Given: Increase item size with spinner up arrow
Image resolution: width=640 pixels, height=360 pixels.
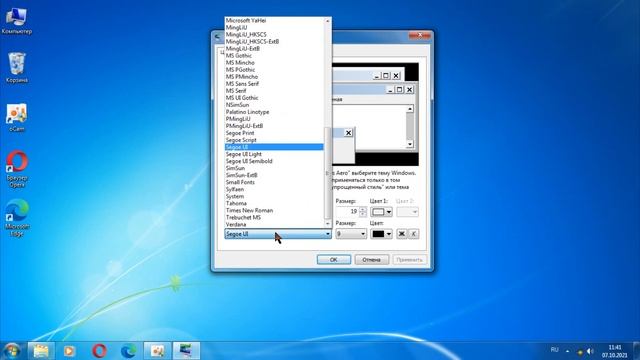Looking at the screenshot, I should tap(362, 209).
